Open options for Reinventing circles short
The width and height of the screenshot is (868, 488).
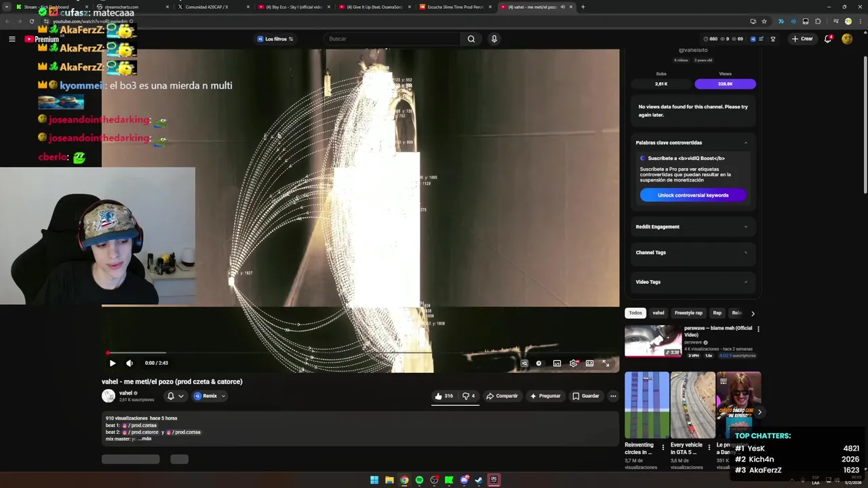(663, 448)
